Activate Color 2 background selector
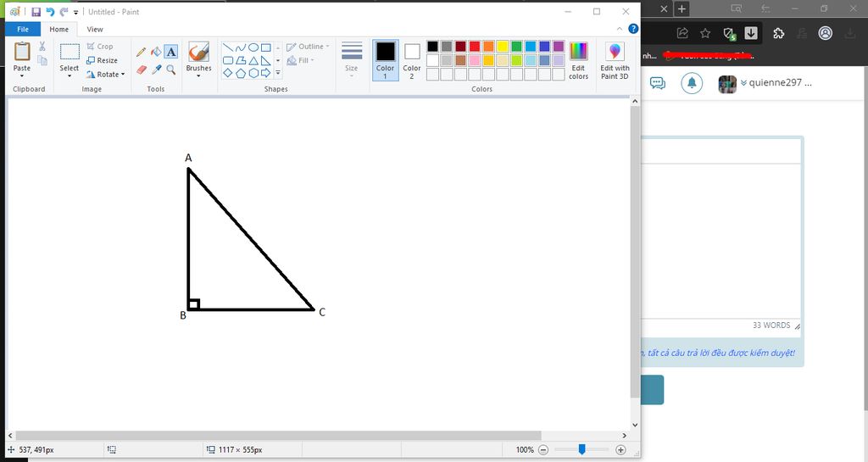 click(411, 59)
